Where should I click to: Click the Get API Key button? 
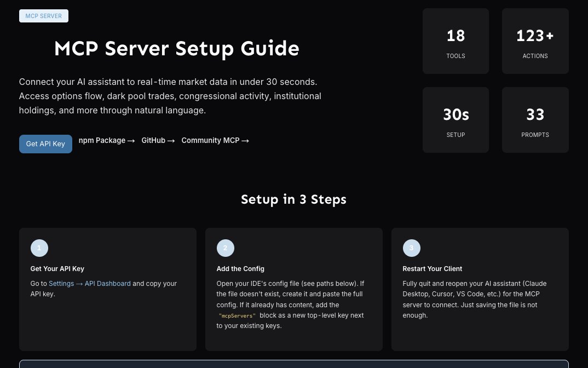tap(45, 143)
